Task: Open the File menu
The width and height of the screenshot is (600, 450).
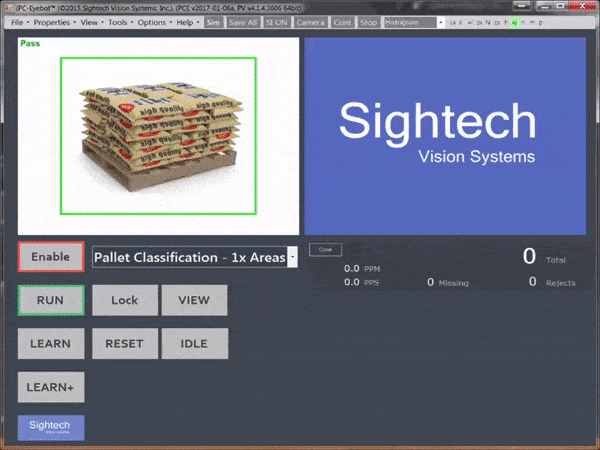Action: [19, 21]
